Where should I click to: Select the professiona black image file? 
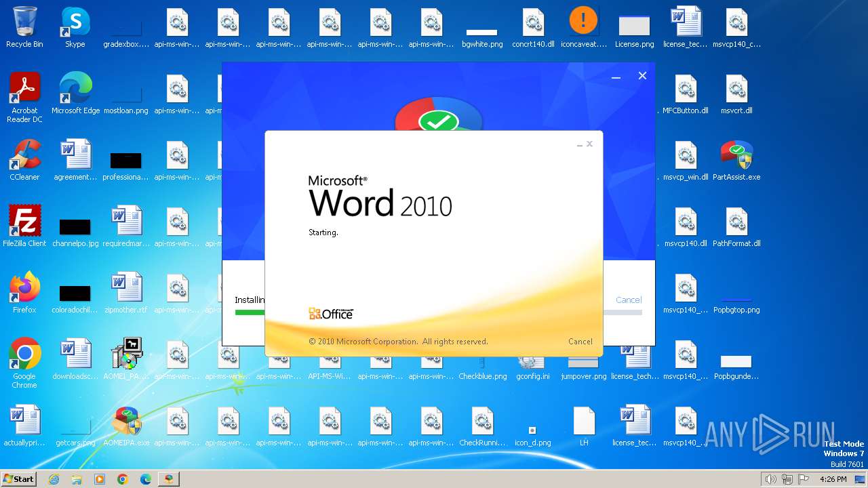point(126,165)
